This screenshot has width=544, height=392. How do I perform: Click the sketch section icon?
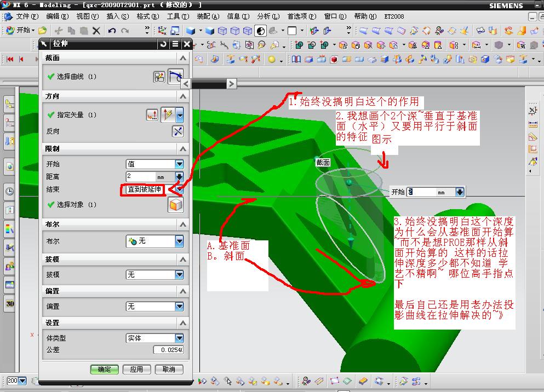(159, 77)
